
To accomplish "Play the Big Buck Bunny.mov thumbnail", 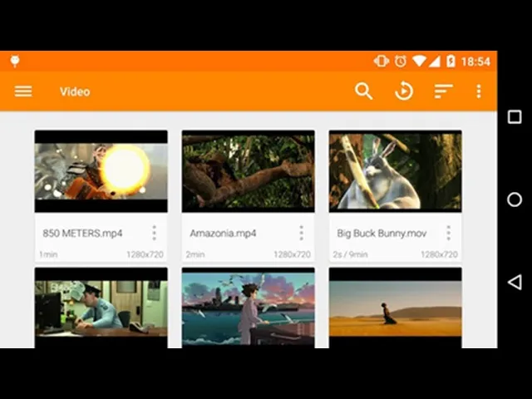I will pyautogui.click(x=396, y=171).
